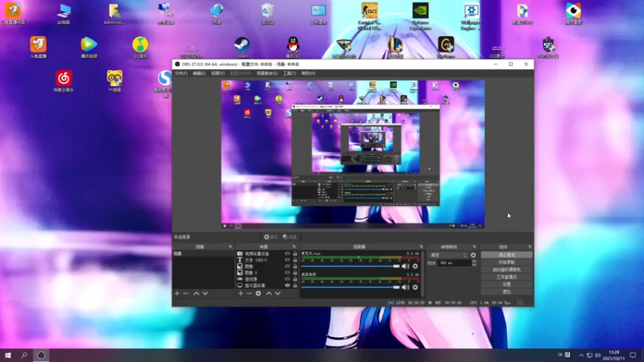Open source properties gear in sources toolbar
Viewport: 644px width, 362px height.
[x=258, y=294]
